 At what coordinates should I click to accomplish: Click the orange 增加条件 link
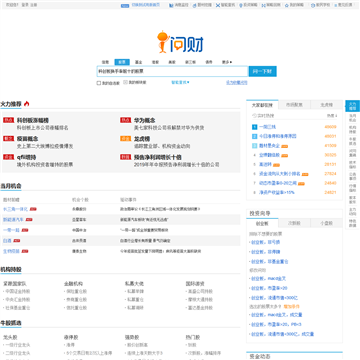pos(292,306)
